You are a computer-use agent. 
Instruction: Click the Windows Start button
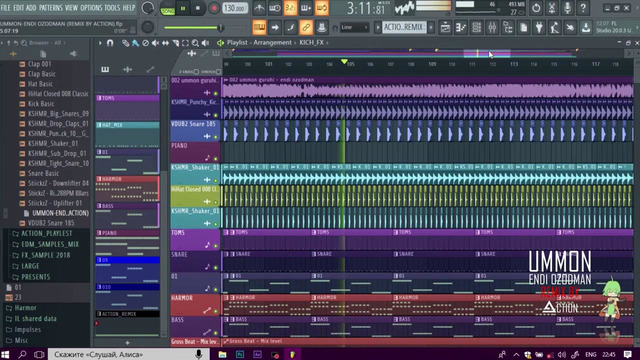point(5,354)
